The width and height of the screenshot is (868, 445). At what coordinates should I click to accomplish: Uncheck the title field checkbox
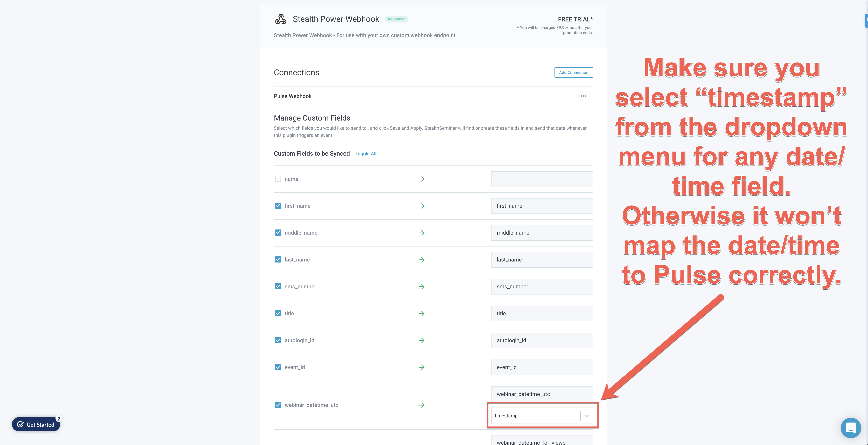point(278,313)
